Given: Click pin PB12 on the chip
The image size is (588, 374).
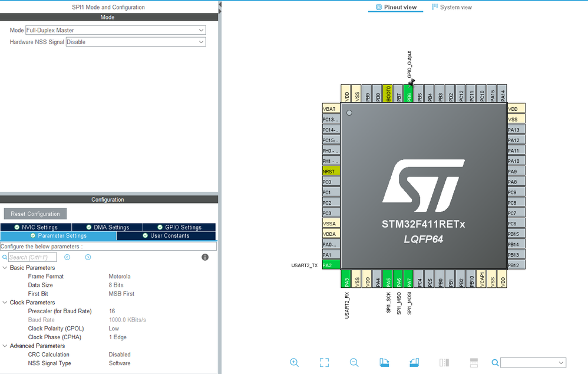Looking at the screenshot, I should 516,265.
